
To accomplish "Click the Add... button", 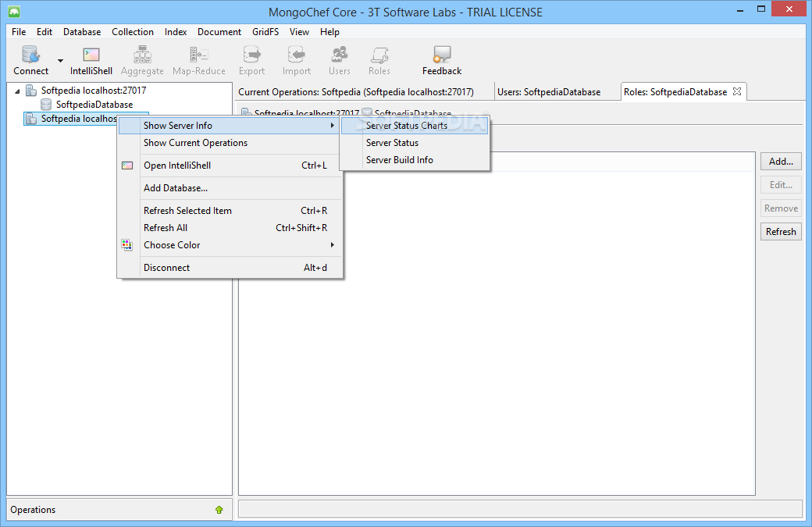I will [x=781, y=162].
